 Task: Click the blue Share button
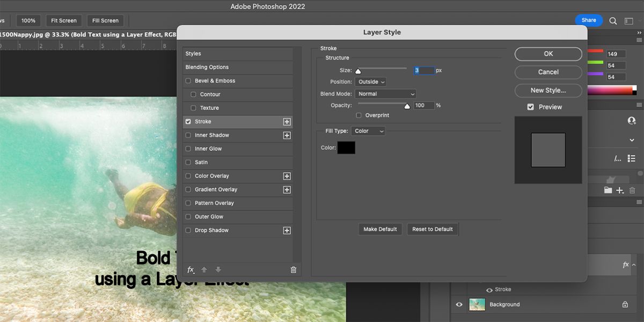point(589,20)
